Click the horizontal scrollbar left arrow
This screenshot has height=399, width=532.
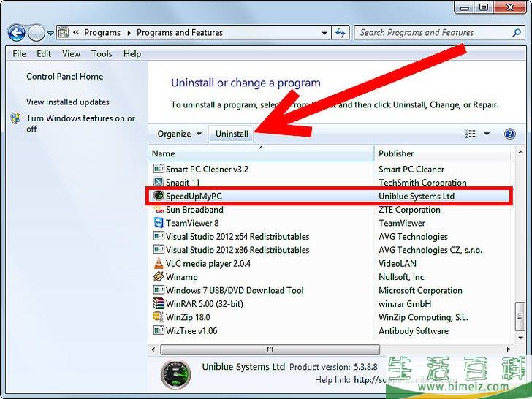click(x=153, y=349)
